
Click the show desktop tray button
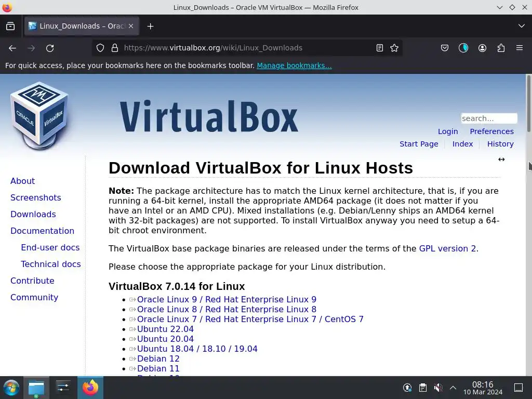[518, 388]
